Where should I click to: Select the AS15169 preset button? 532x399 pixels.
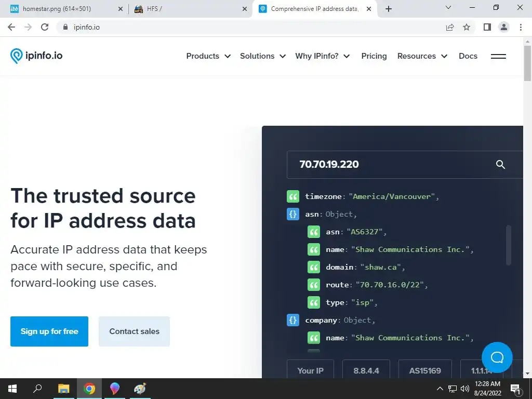point(425,370)
